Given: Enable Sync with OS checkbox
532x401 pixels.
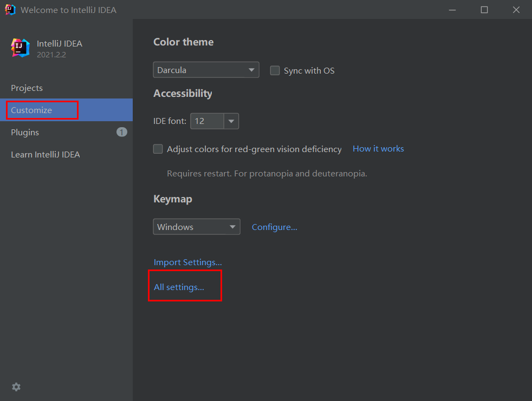Looking at the screenshot, I should (x=275, y=70).
